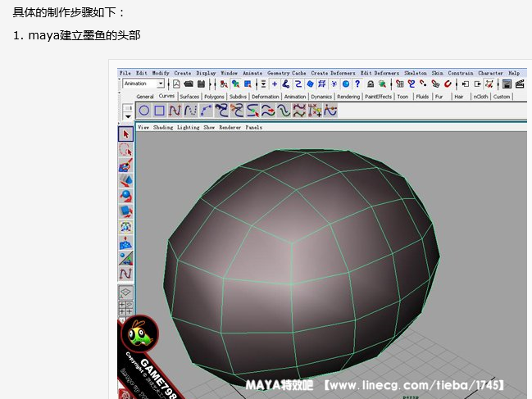Toggle the lock current selection icon
The image size is (532, 399).
click(371, 84)
